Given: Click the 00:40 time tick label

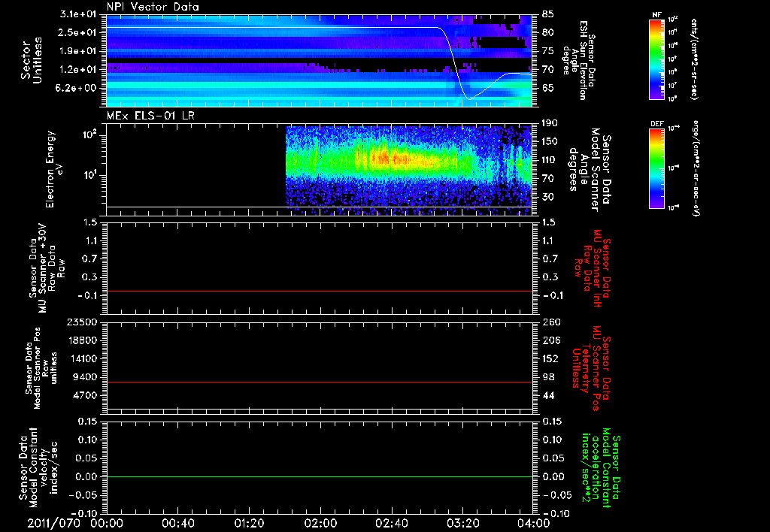Looking at the screenshot, I should [177, 522].
